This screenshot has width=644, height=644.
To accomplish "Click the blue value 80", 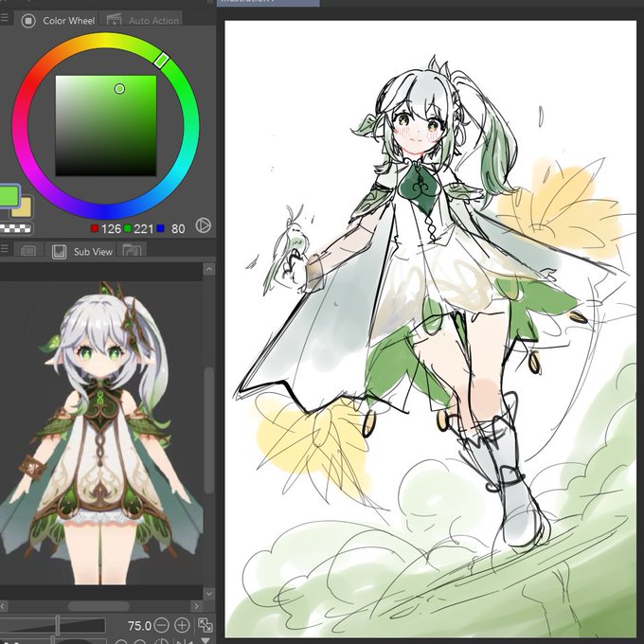I will pyautogui.click(x=178, y=229).
